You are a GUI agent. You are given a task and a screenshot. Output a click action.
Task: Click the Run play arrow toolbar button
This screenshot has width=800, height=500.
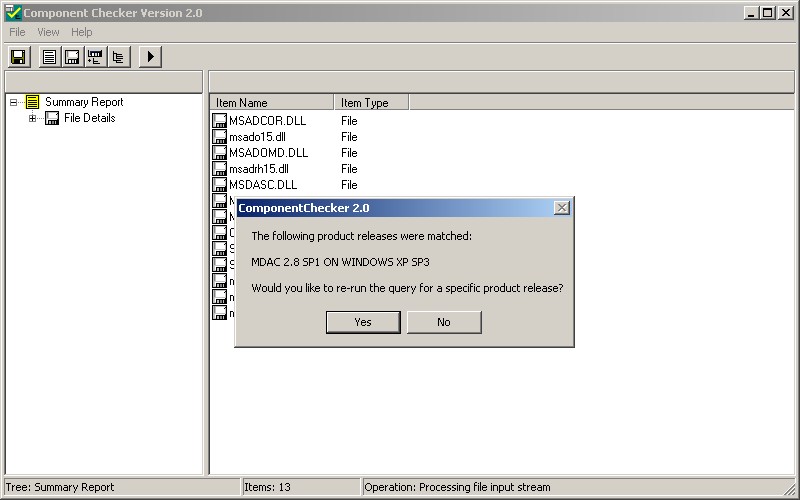(x=151, y=57)
